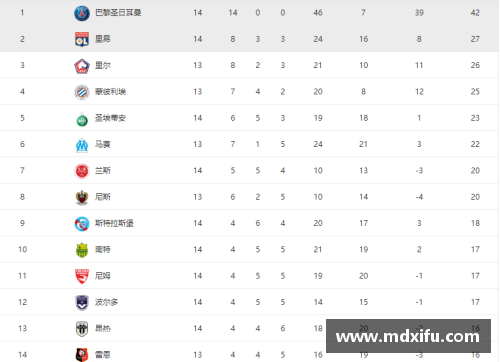Click the Strasbourg team logo

82,224
